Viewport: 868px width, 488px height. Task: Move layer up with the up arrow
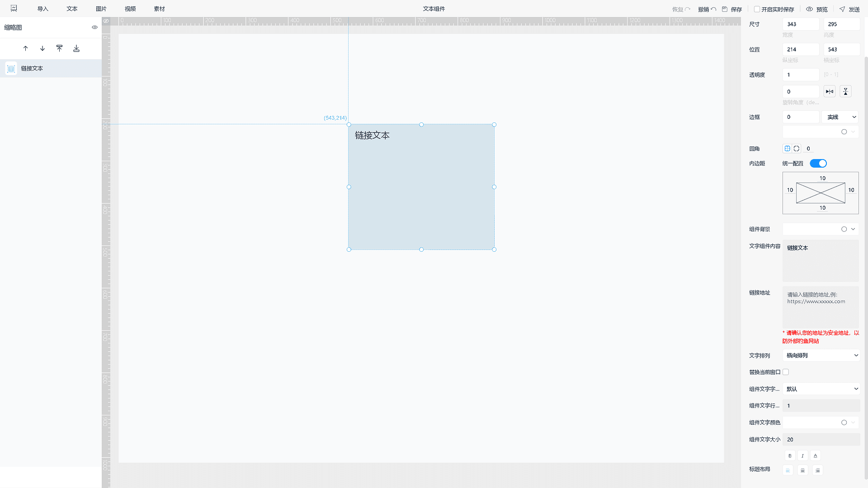[x=25, y=48]
